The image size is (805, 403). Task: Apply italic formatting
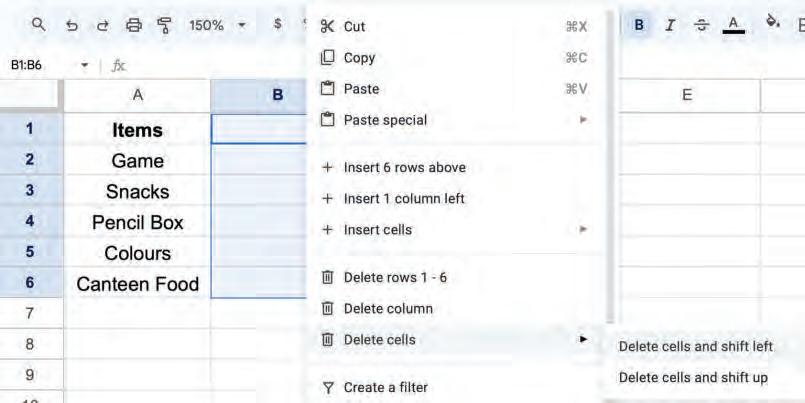pyautogui.click(x=670, y=24)
